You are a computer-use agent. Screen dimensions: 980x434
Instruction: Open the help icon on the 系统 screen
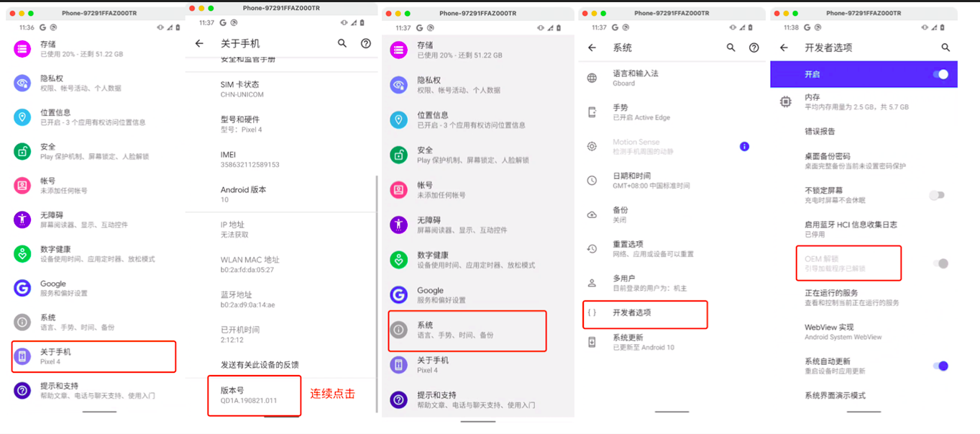754,48
